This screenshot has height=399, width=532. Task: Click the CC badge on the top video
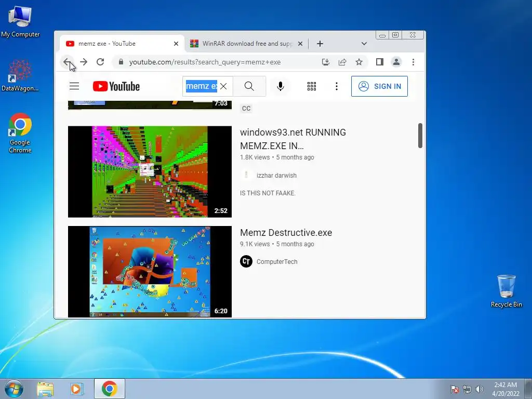(246, 108)
